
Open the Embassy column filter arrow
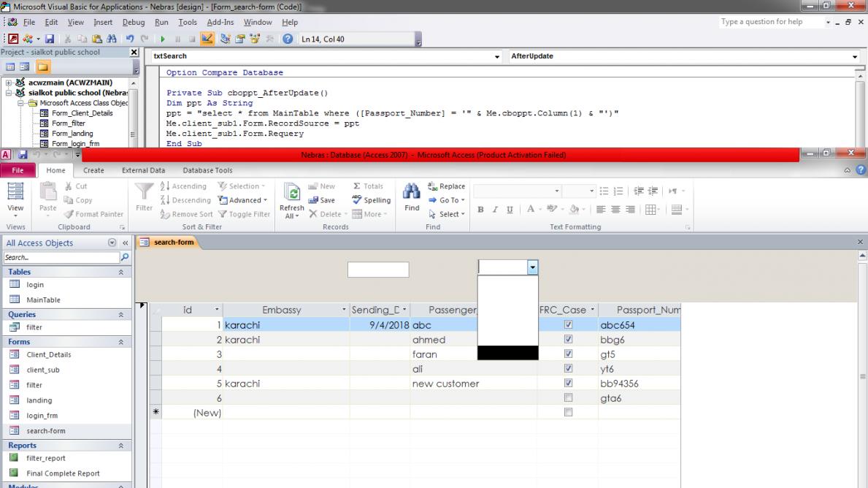pos(344,310)
